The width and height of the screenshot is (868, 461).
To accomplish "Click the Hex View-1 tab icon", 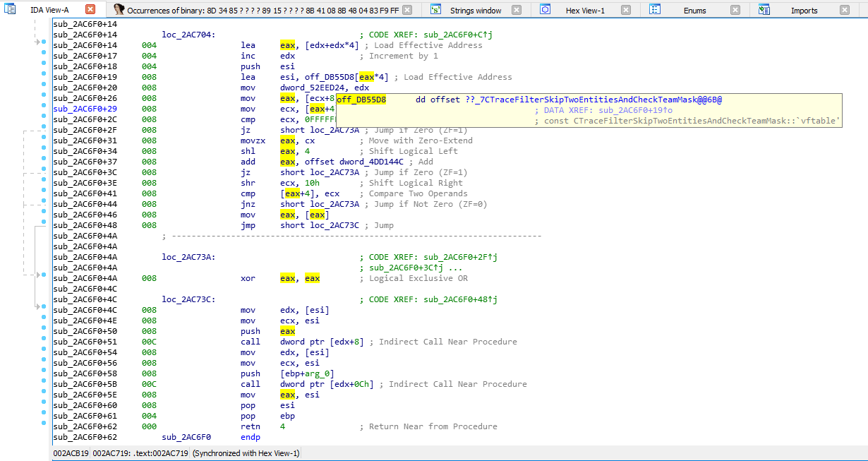I will click(545, 10).
